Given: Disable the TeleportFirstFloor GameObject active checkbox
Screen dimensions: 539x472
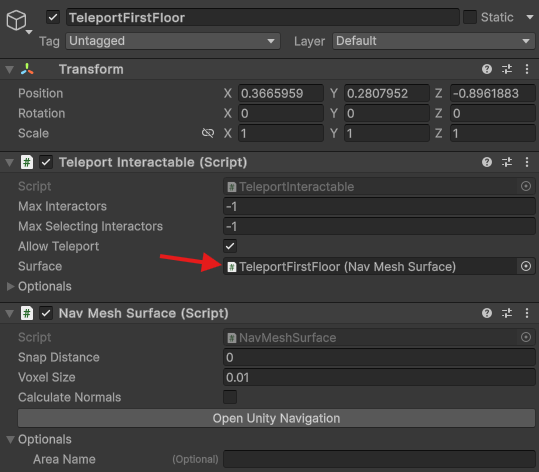Looking at the screenshot, I should 53,17.
